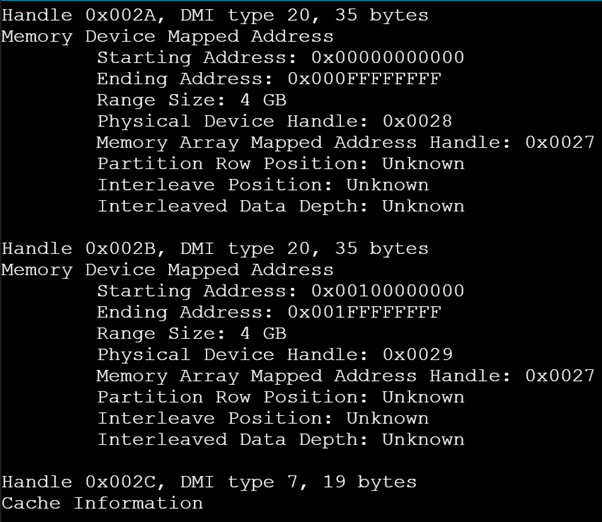The height and width of the screenshot is (522, 602).
Task: Click Memory Device Mapped Address under Handle 0x002A
Action: pyautogui.click(x=167, y=37)
